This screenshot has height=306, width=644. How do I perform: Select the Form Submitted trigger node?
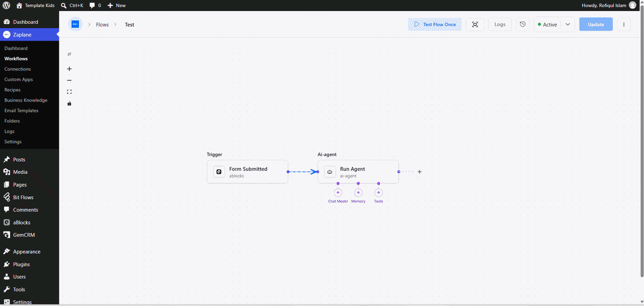pos(248,172)
